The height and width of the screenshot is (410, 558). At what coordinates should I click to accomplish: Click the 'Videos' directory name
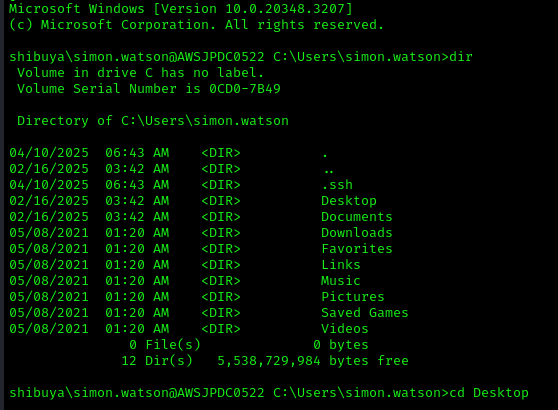click(345, 329)
